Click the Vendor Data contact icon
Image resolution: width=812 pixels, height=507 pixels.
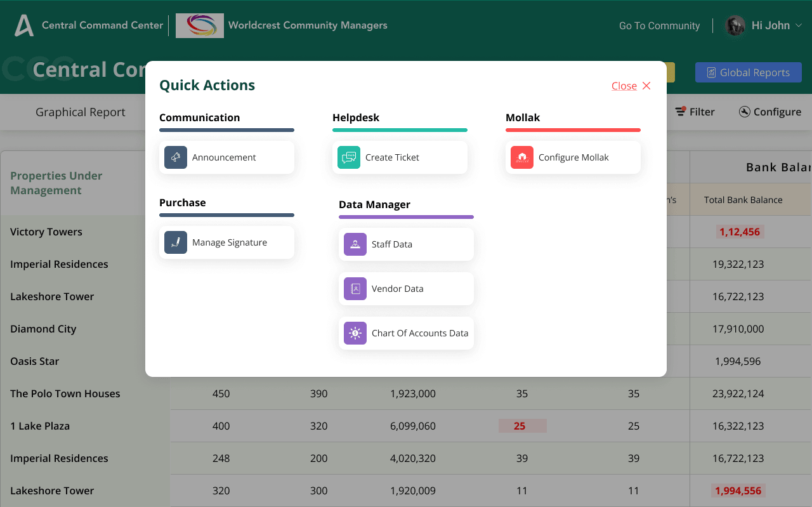355,289
